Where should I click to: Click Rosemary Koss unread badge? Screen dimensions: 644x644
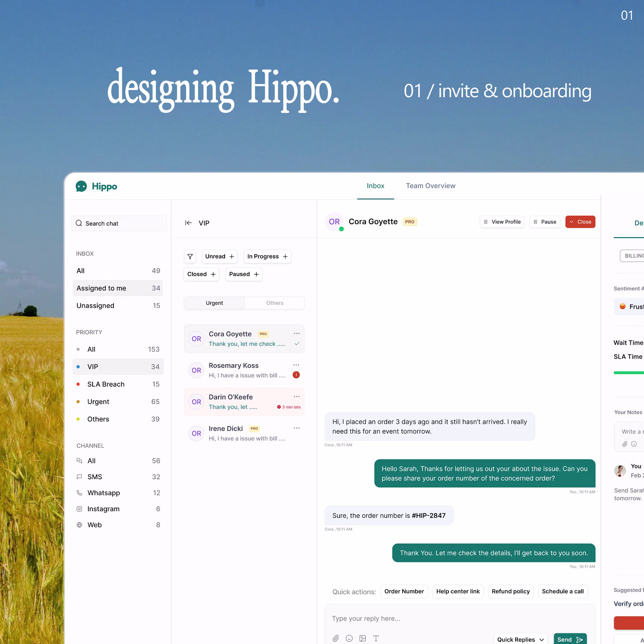point(296,375)
